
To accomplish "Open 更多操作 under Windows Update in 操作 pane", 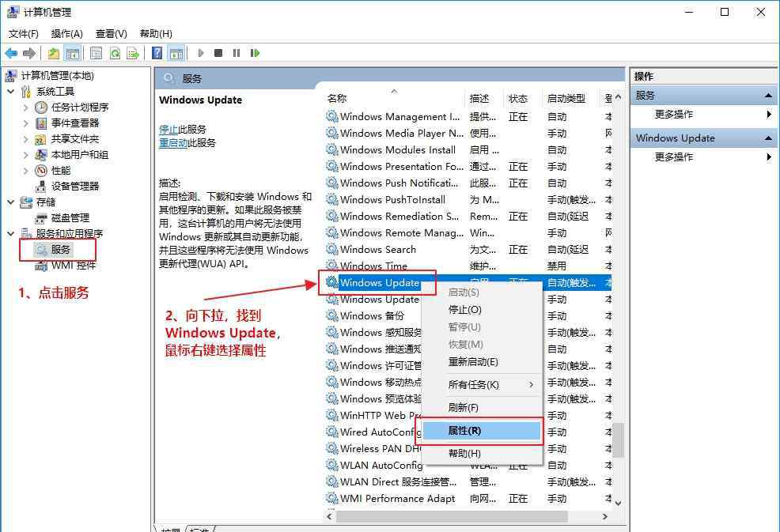I will point(673,157).
